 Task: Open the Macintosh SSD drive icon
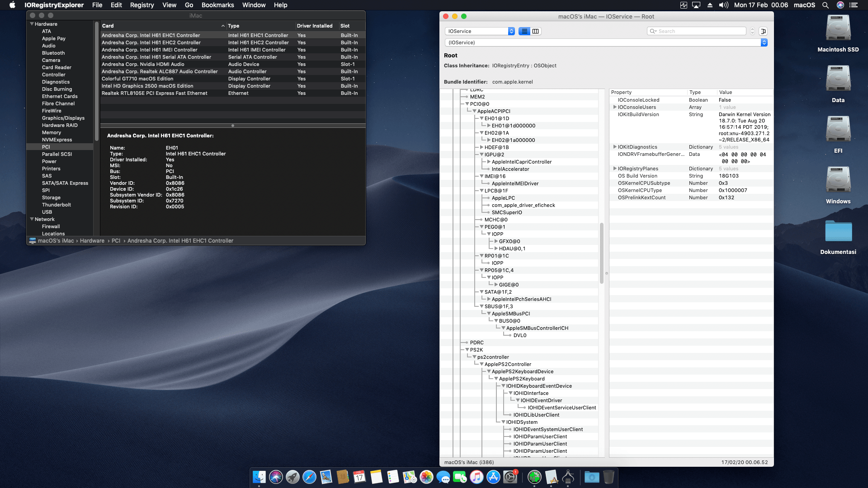coord(838,28)
